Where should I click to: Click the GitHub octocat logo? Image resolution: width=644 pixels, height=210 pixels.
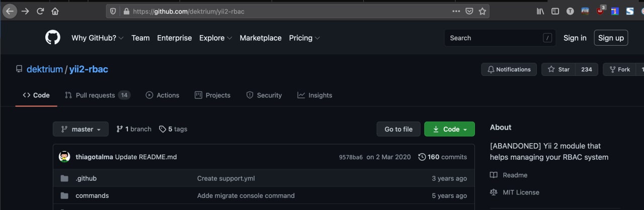[x=53, y=38]
